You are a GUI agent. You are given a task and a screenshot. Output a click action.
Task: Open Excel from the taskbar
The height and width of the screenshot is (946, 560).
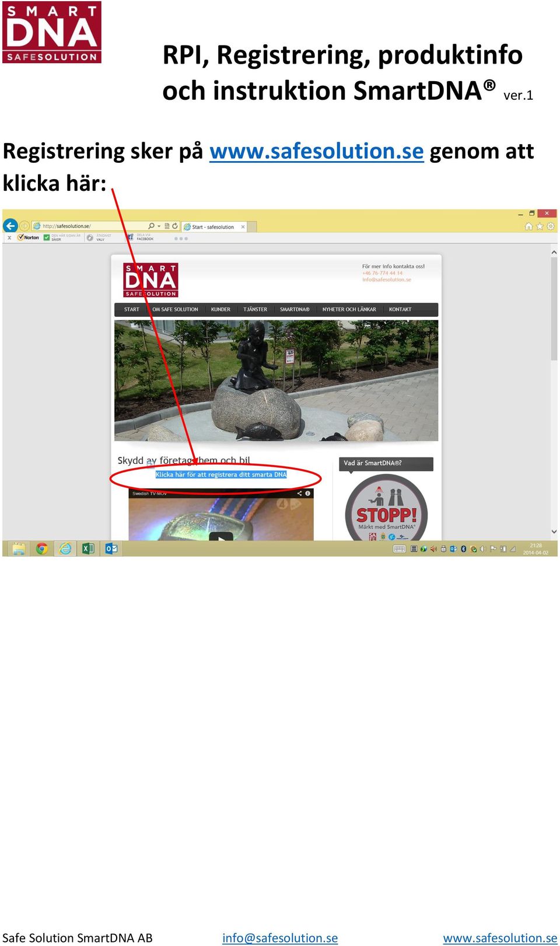(88, 549)
